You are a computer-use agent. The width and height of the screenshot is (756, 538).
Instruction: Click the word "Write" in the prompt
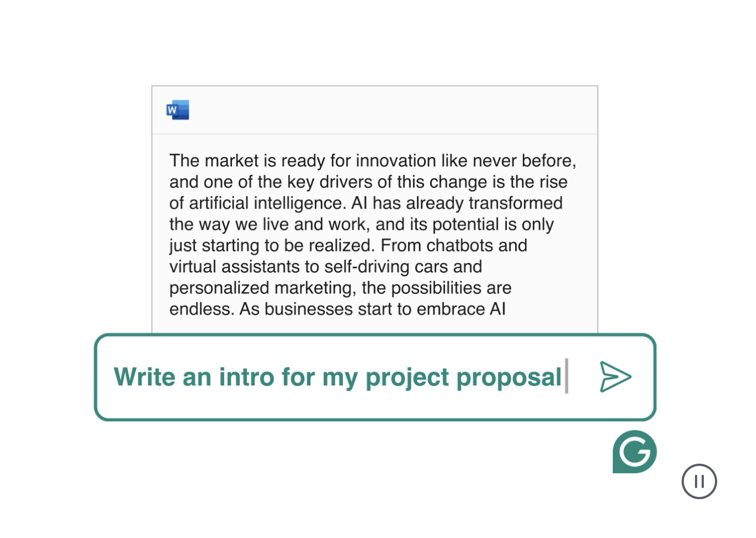tap(145, 377)
